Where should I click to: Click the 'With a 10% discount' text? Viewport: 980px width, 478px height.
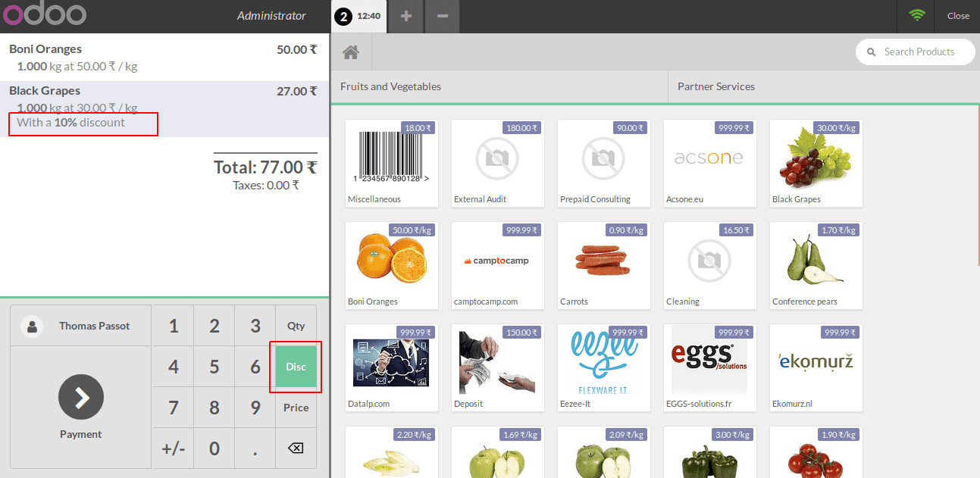70,122
